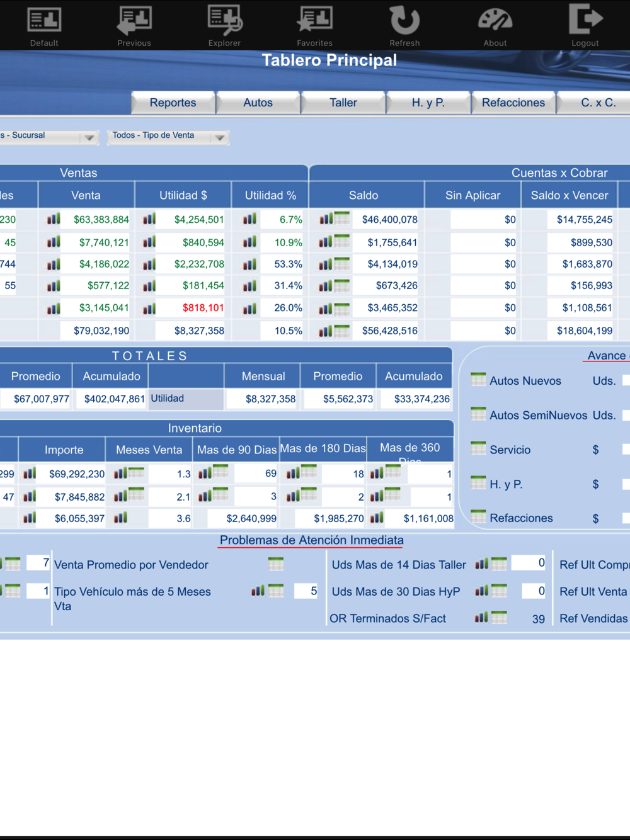630x840 pixels.
Task: Open table icon beside Saldo $1,755,641
Action: (342, 241)
